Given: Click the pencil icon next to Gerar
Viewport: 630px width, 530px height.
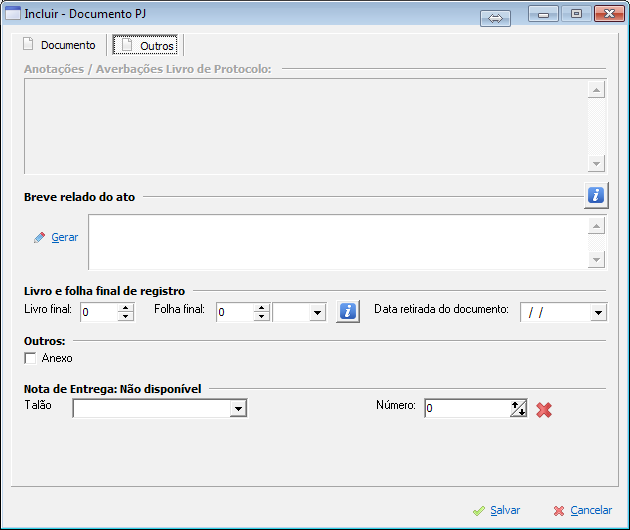Looking at the screenshot, I should 39,237.
